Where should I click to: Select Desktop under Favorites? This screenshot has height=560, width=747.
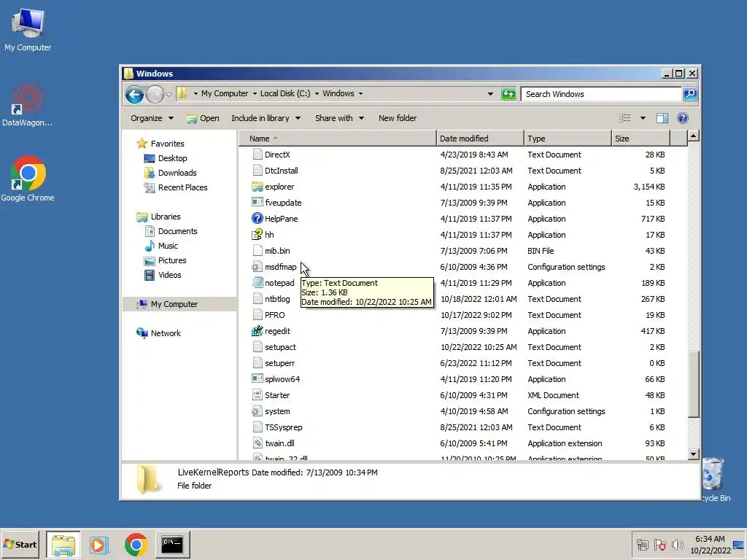(x=172, y=158)
